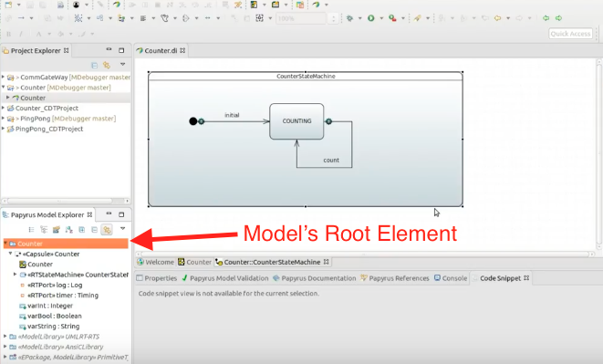Click the Run with coverage icon
The width and height of the screenshot is (603, 364).
[392, 18]
